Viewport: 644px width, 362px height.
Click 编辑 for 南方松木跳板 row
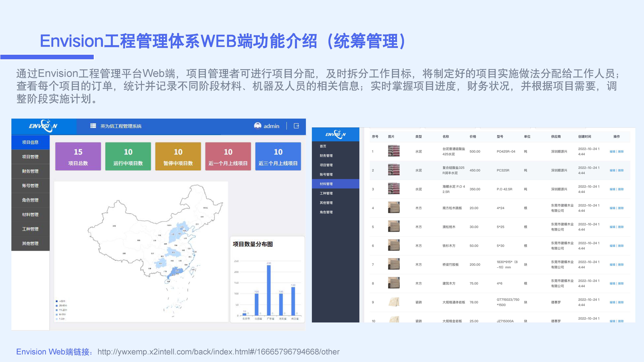point(612,208)
